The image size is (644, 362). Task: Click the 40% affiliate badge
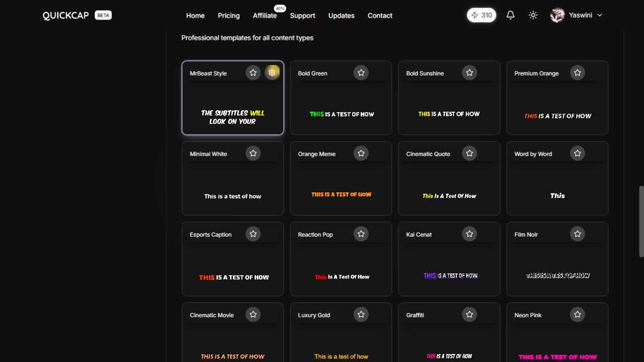tap(280, 9)
